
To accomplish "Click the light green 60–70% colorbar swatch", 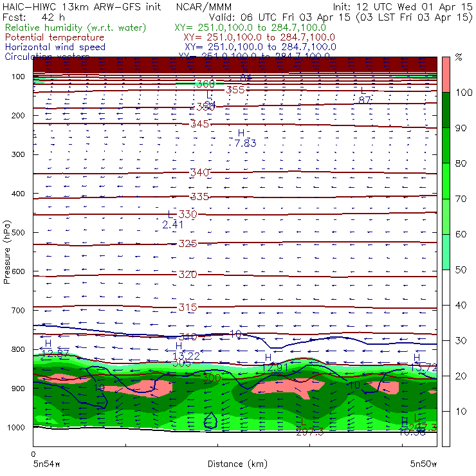I will point(446,216).
